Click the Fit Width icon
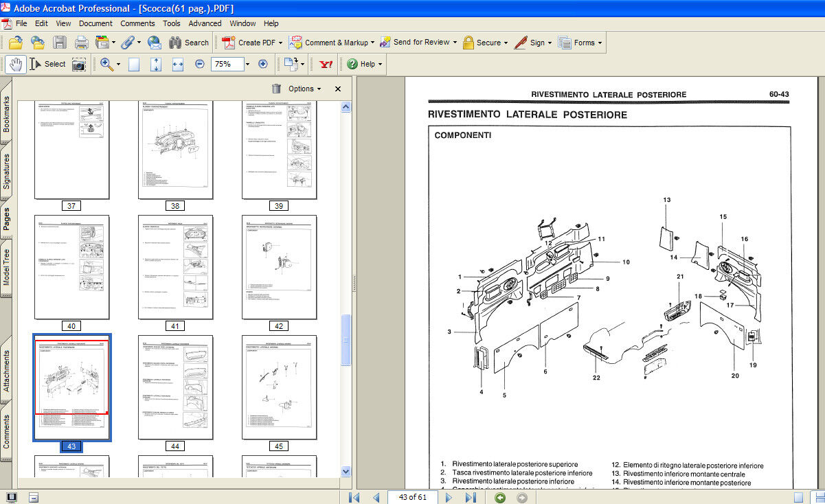The image size is (825, 504). [x=178, y=64]
